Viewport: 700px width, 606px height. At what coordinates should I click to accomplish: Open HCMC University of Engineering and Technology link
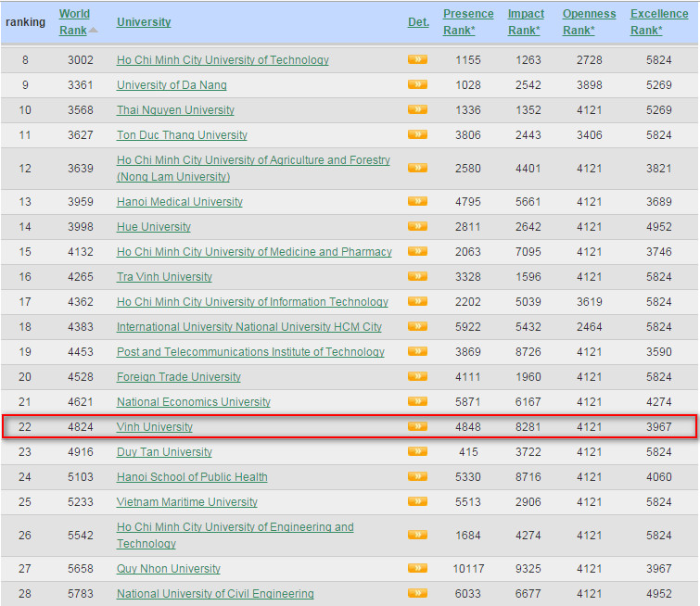click(x=235, y=535)
